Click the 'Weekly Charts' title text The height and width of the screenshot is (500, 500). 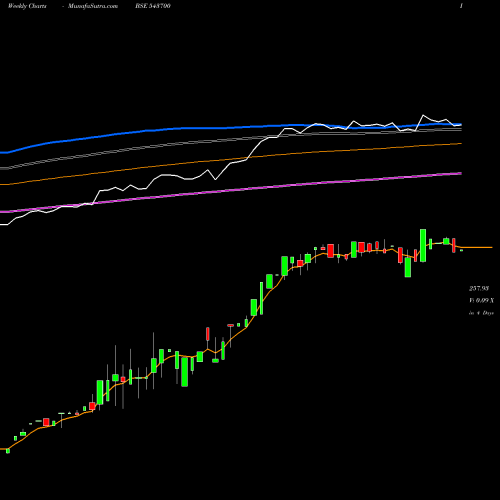27,6
